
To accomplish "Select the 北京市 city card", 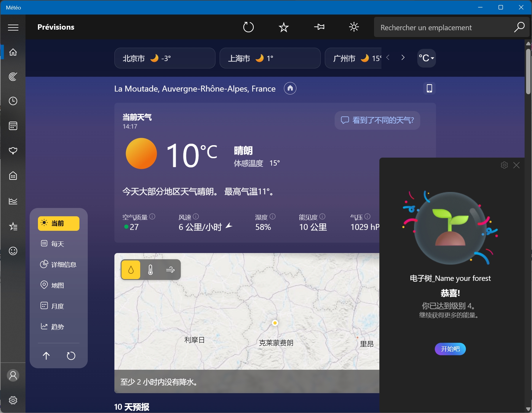I will (165, 58).
